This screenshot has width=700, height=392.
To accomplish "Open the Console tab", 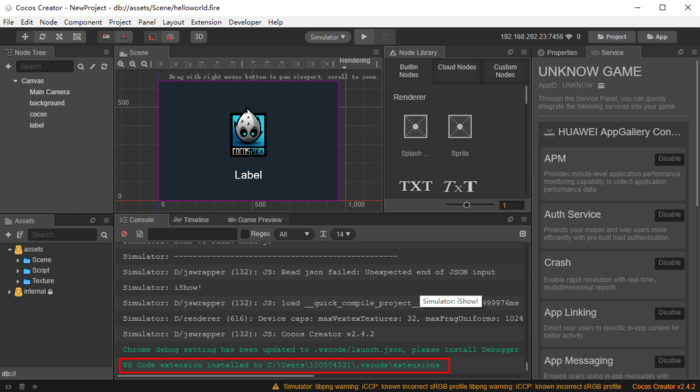I will [x=137, y=220].
